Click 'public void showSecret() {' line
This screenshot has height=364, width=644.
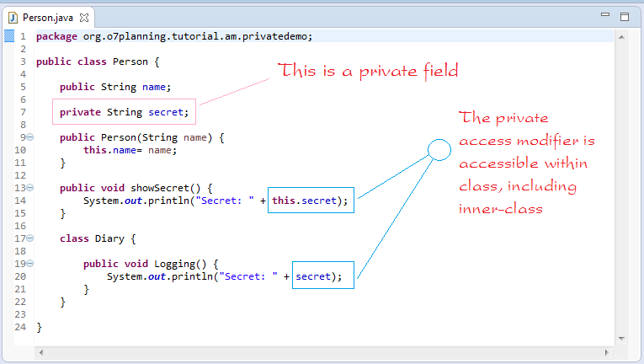pos(136,189)
